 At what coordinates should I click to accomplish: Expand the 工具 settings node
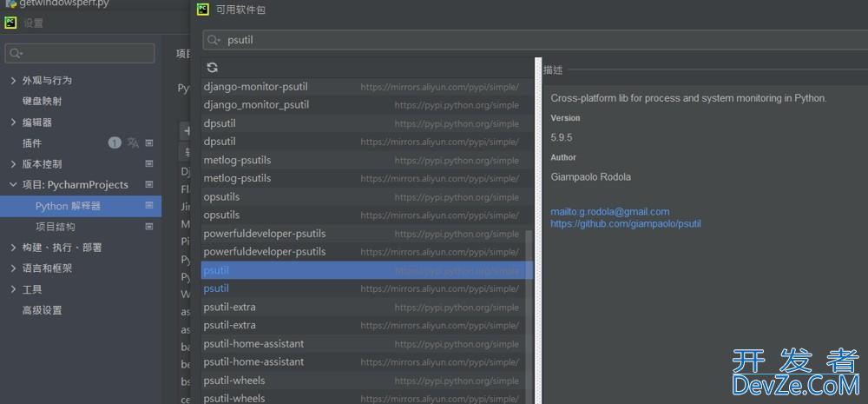(13, 289)
